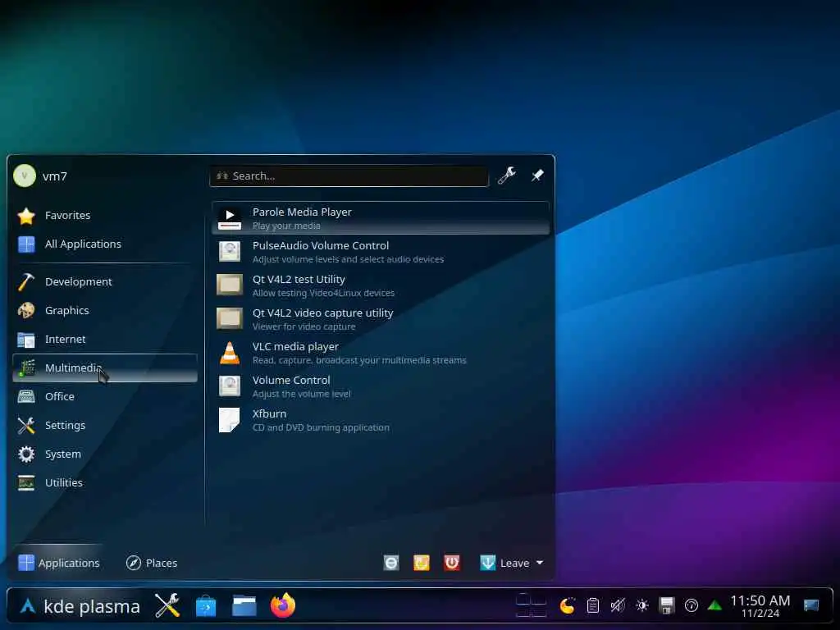
Task: Launch Xfburn disc burning application
Action: pos(381,420)
